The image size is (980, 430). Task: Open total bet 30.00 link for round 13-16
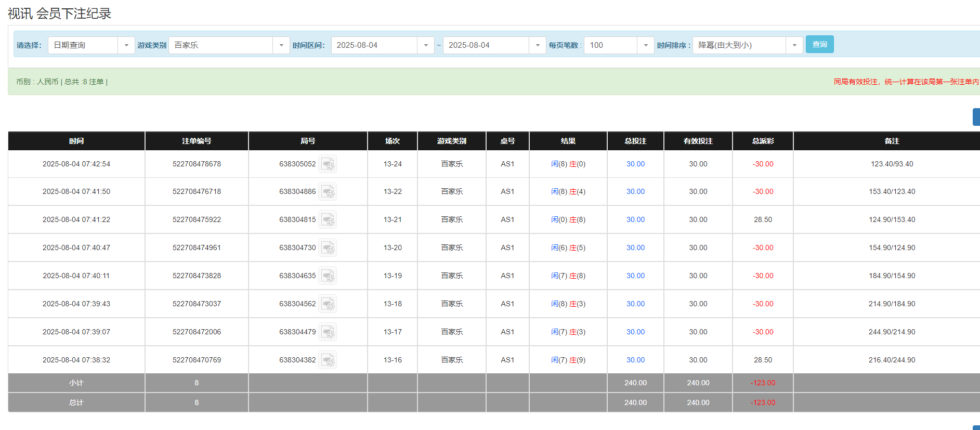point(635,360)
